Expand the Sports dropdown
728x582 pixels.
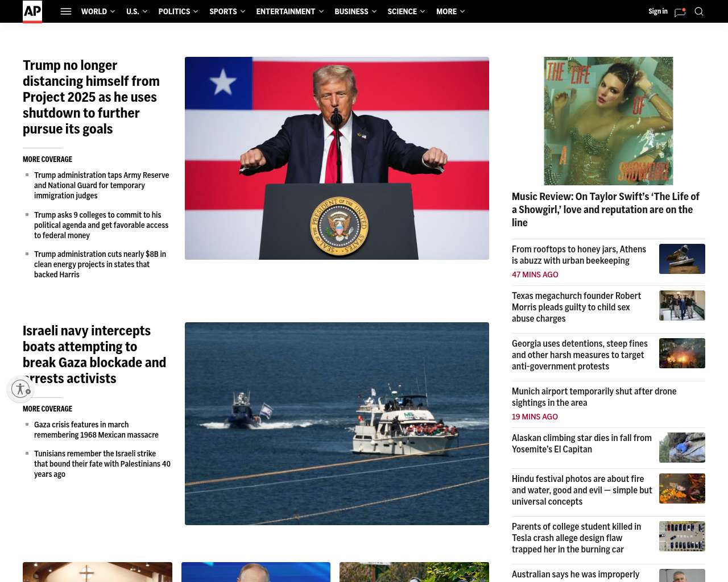[227, 11]
